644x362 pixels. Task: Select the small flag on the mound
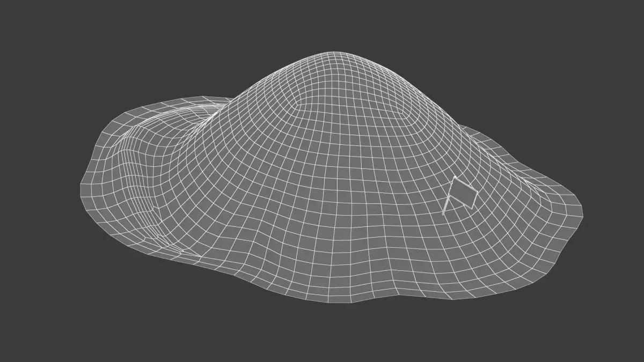pos(460,195)
